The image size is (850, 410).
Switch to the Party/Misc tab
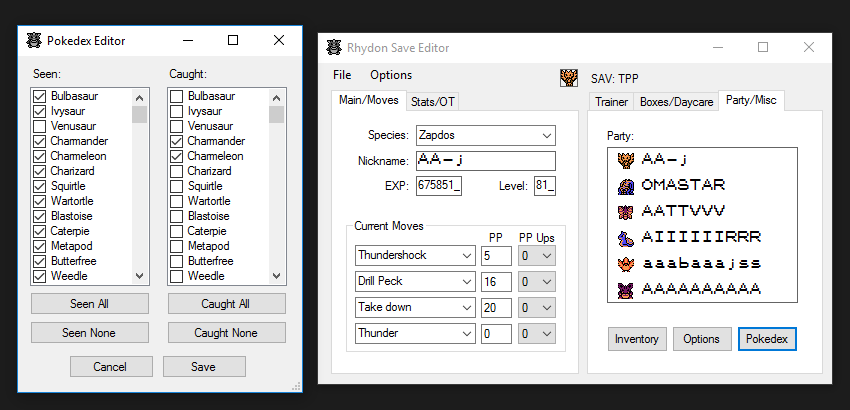click(x=751, y=100)
